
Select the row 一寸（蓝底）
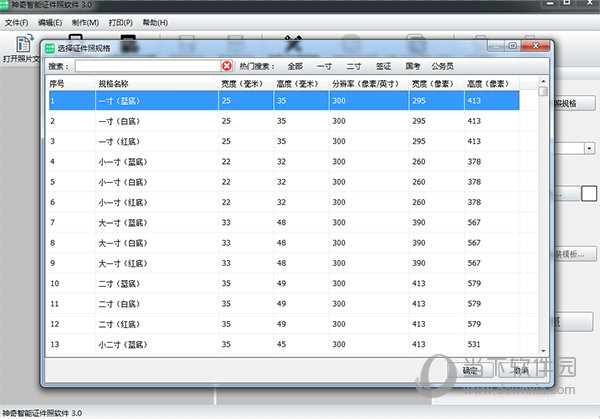[284, 101]
